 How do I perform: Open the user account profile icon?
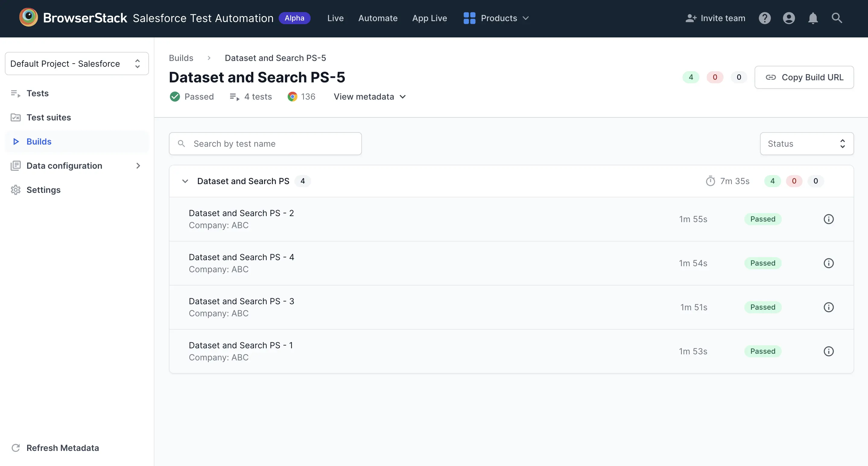789,18
